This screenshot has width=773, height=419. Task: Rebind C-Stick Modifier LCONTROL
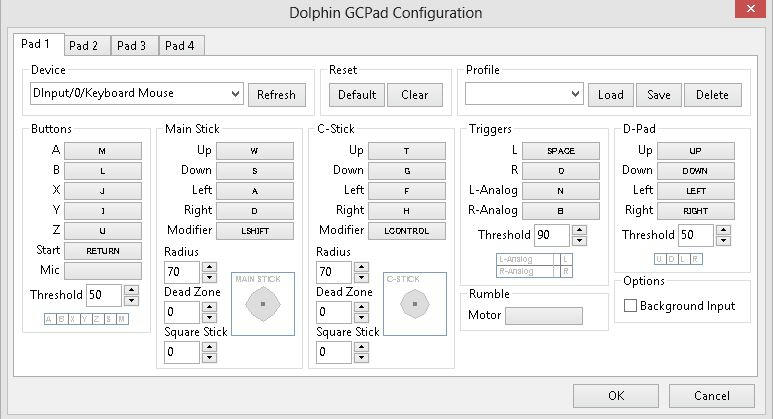pos(407,231)
